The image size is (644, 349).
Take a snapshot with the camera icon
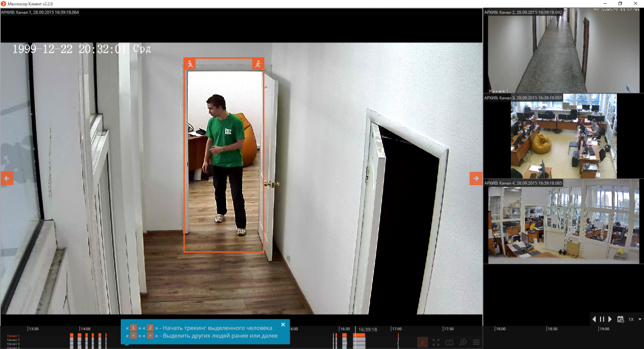pos(449,342)
